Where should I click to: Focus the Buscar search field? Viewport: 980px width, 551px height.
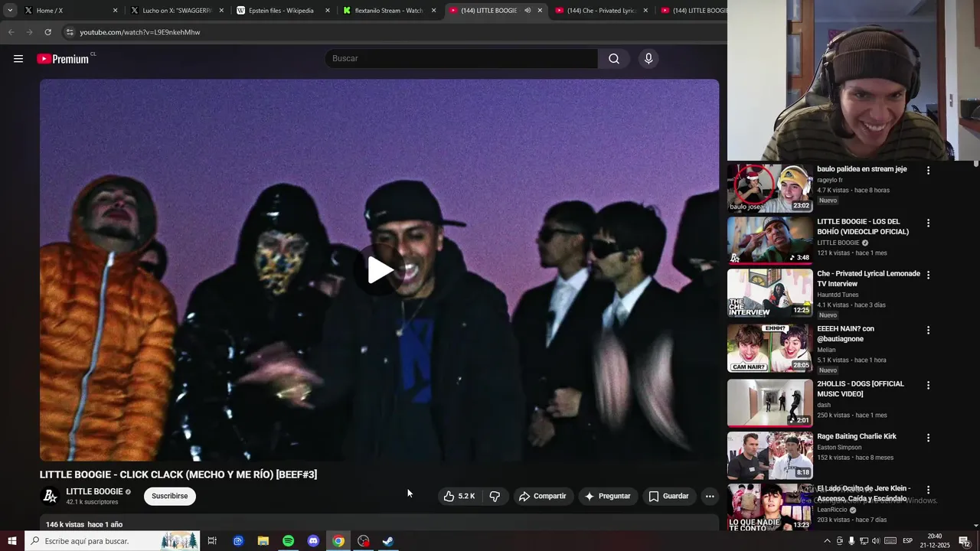[461, 59]
